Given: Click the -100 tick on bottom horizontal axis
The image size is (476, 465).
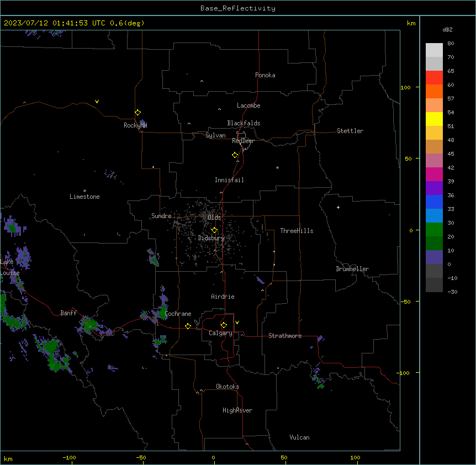Looking at the screenshot, I should coord(69,457).
